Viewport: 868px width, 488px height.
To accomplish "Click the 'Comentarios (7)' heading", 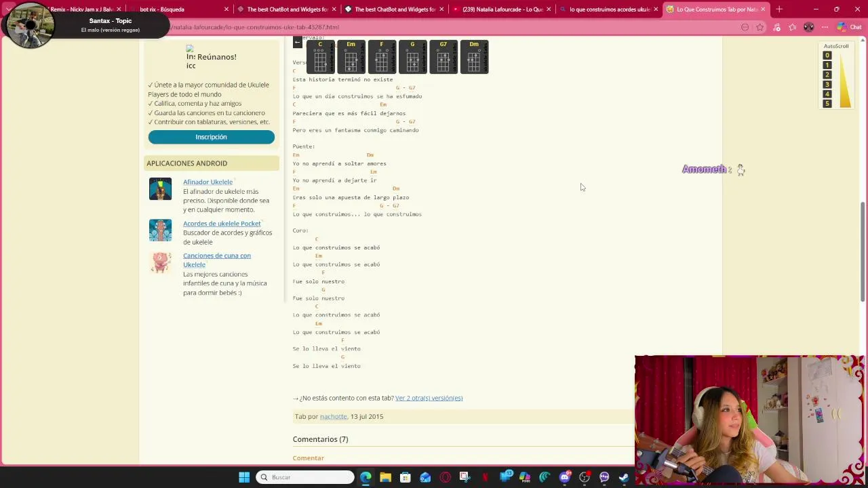I will (320, 439).
